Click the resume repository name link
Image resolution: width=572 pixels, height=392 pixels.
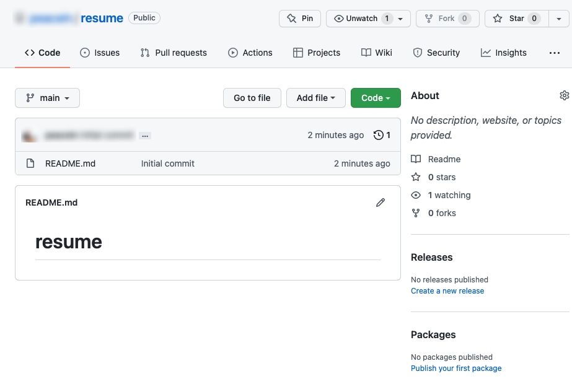coord(102,18)
